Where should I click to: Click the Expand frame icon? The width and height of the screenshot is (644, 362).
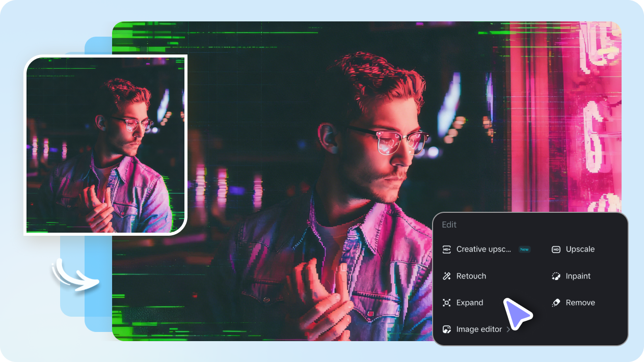coord(447,302)
